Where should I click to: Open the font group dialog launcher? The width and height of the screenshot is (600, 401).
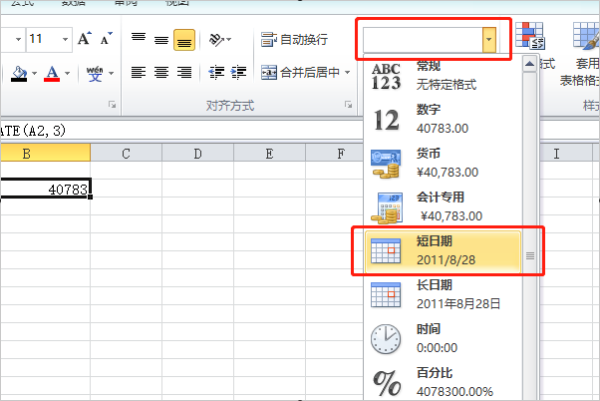[112, 104]
